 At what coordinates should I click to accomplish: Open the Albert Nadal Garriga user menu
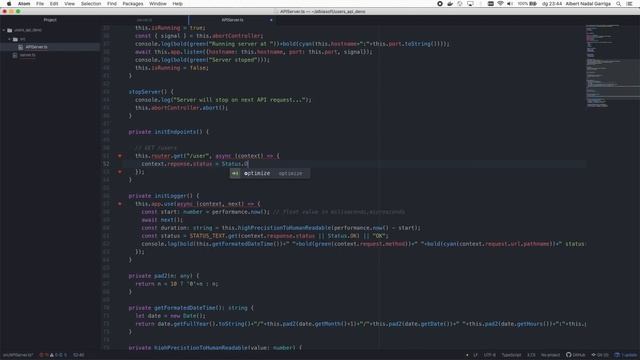(588, 4)
